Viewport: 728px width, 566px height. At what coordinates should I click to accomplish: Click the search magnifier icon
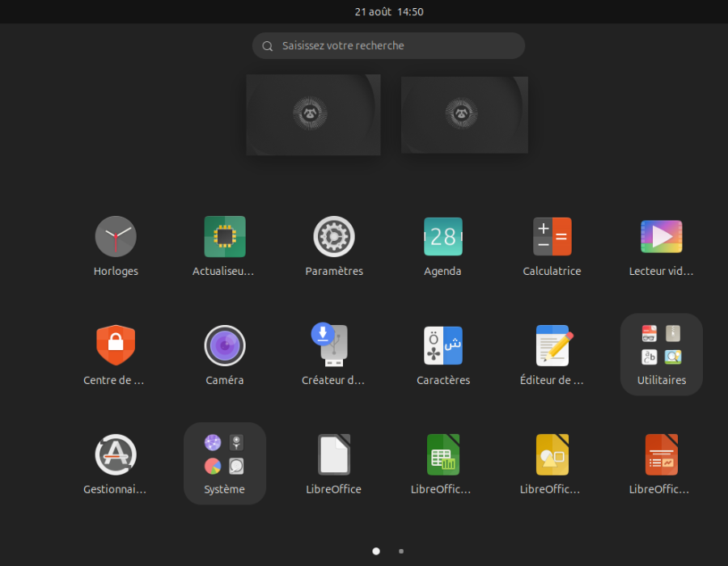coord(268,46)
